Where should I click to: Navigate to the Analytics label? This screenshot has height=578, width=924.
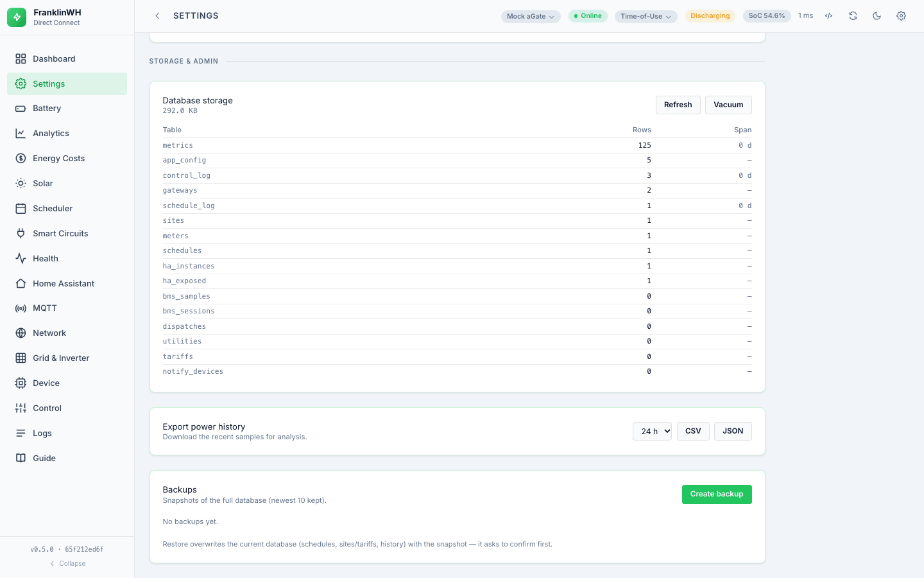pyautogui.click(x=51, y=134)
